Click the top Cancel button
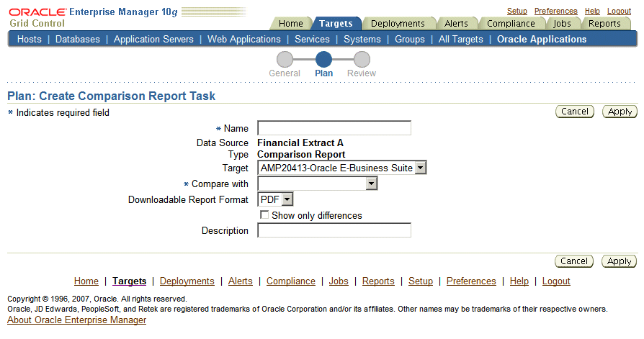This screenshot has width=644, height=339. [x=575, y=112]
